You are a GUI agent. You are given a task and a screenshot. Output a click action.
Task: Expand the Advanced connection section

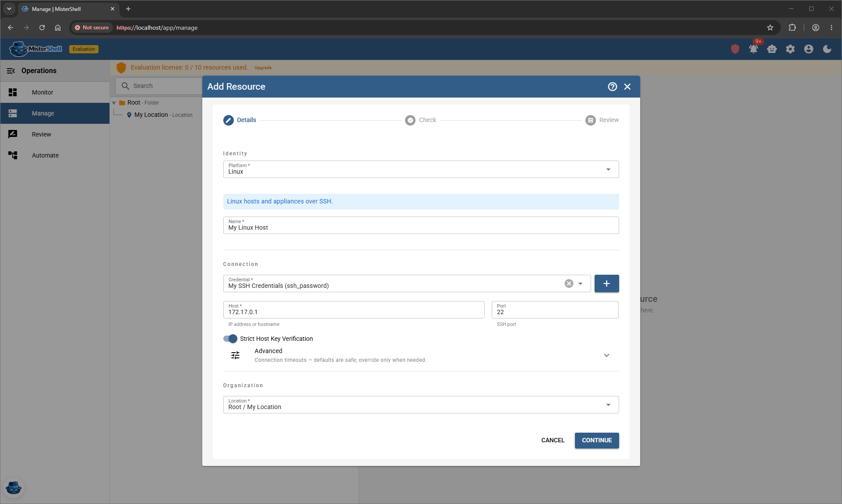pos(606,355)
